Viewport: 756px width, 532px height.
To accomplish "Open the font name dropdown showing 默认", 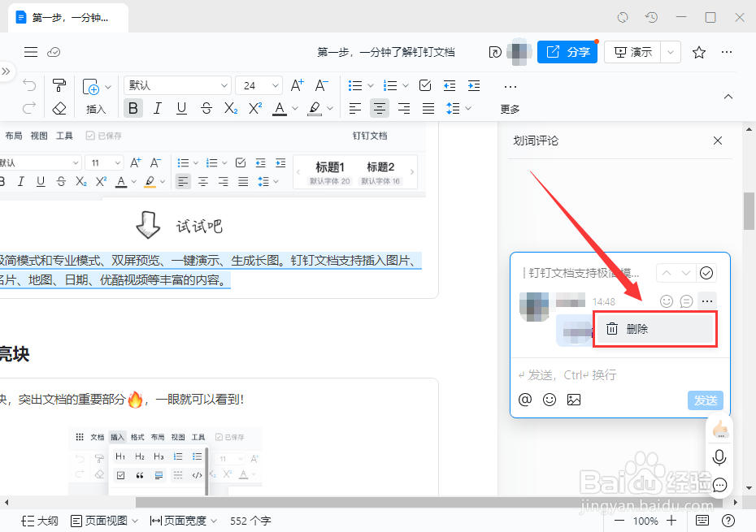I will [x=177, y=86].
